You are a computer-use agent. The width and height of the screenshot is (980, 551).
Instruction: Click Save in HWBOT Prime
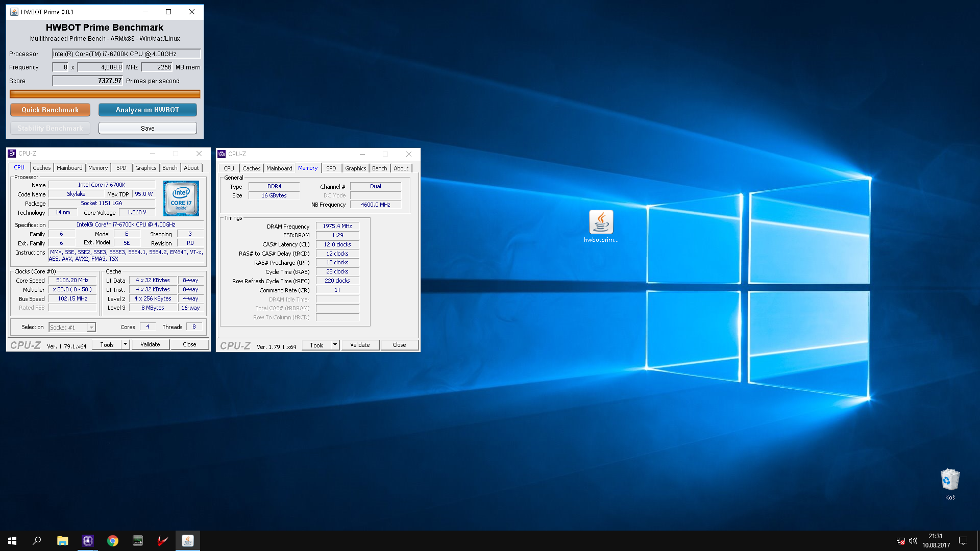point(148,128)
